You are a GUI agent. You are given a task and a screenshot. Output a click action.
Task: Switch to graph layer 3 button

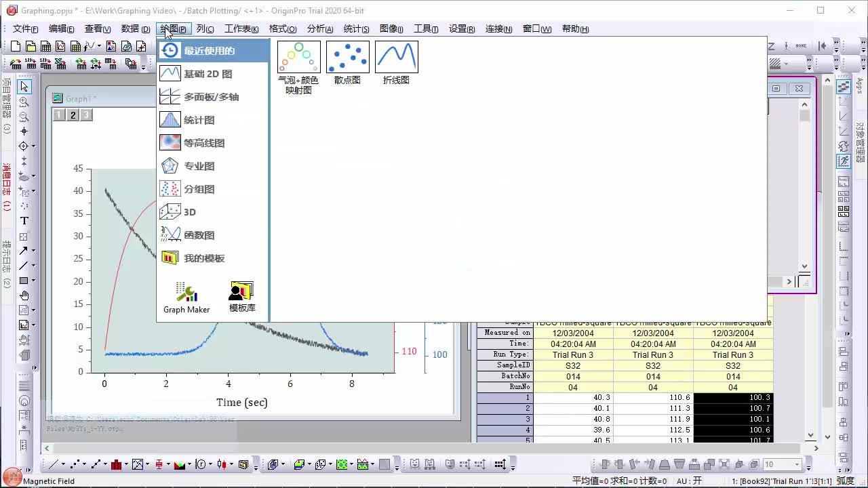[x=86, y=115]
